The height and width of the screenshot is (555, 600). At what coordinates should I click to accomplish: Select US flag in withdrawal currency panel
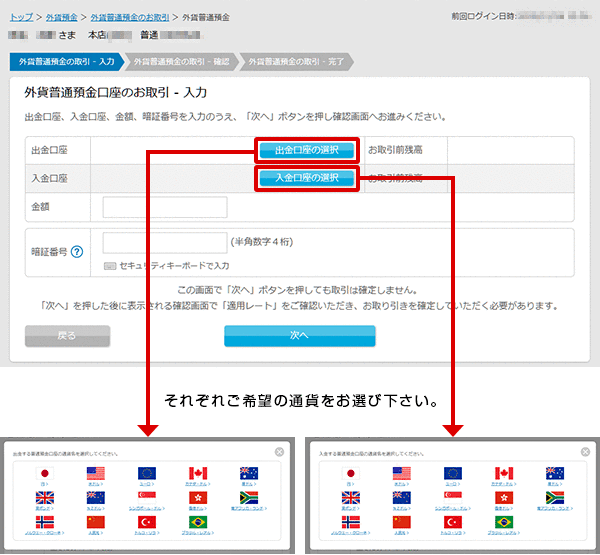click(x=96, y=473)
